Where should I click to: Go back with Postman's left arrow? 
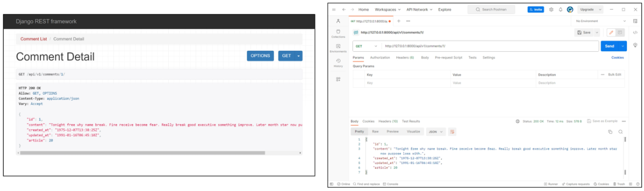coord(344,9)
